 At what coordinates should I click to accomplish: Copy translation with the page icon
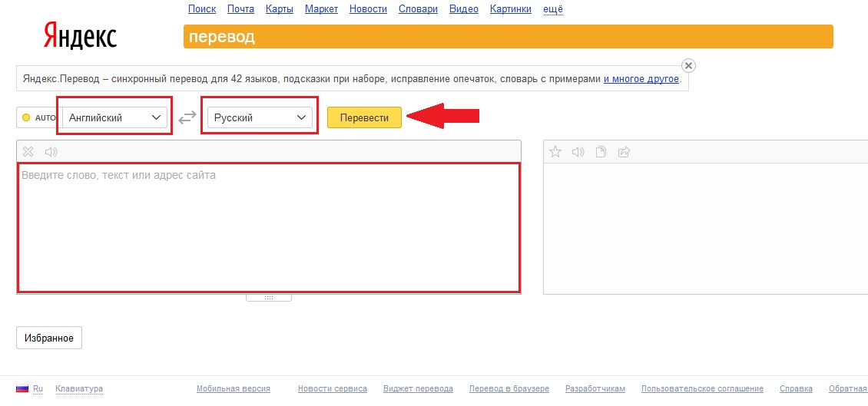601,151
